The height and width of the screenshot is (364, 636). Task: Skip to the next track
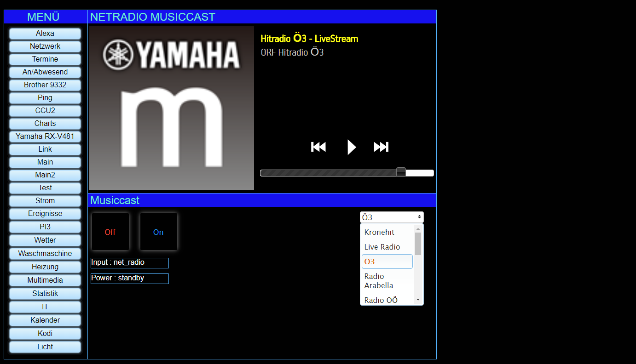pos(381,147)
